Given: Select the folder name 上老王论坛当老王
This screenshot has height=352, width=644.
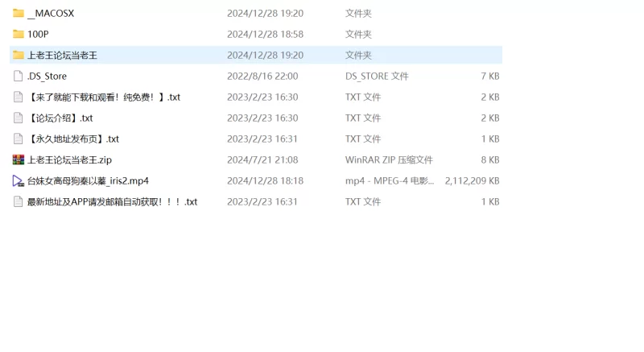Looking at the screenshot, I should pos(62,55).
